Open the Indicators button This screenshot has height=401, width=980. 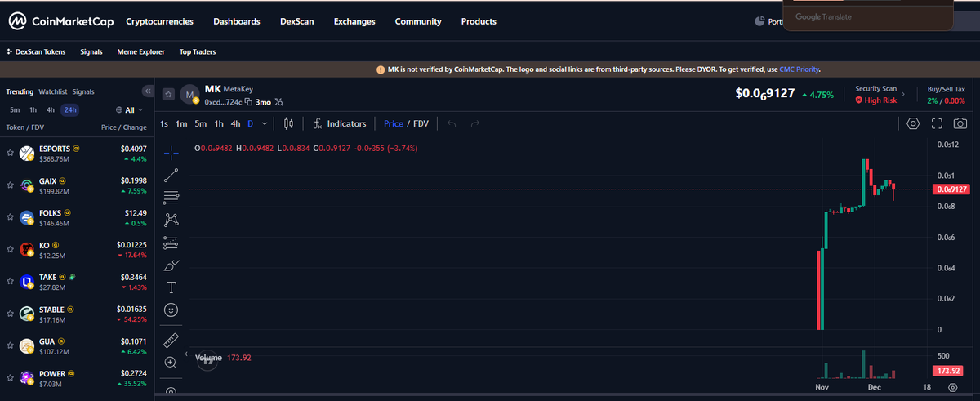tap(339, 123)
